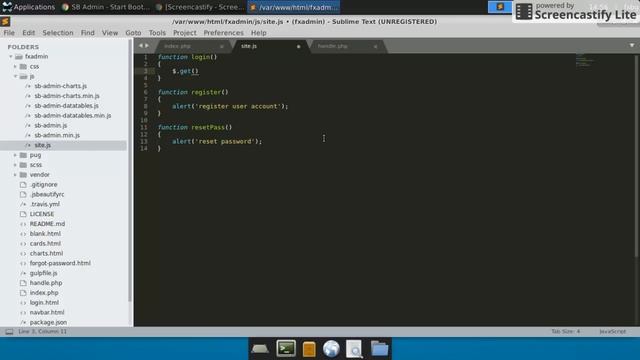Viewport: 640px width, 360px height.
Task: Open the Help menu
Action: pos(258,33)
